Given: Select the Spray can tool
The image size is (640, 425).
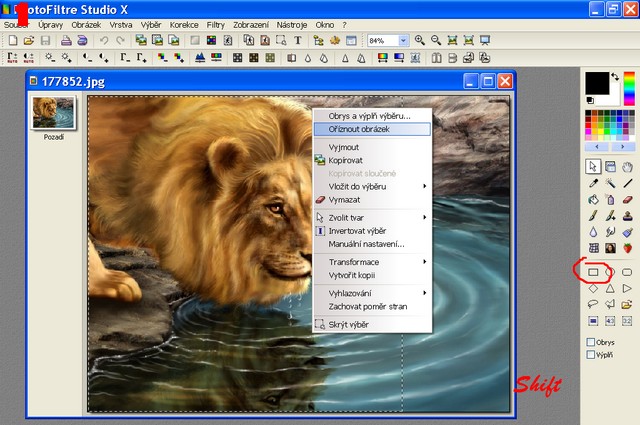Looking at the screenshot, I should pos(610,200).
